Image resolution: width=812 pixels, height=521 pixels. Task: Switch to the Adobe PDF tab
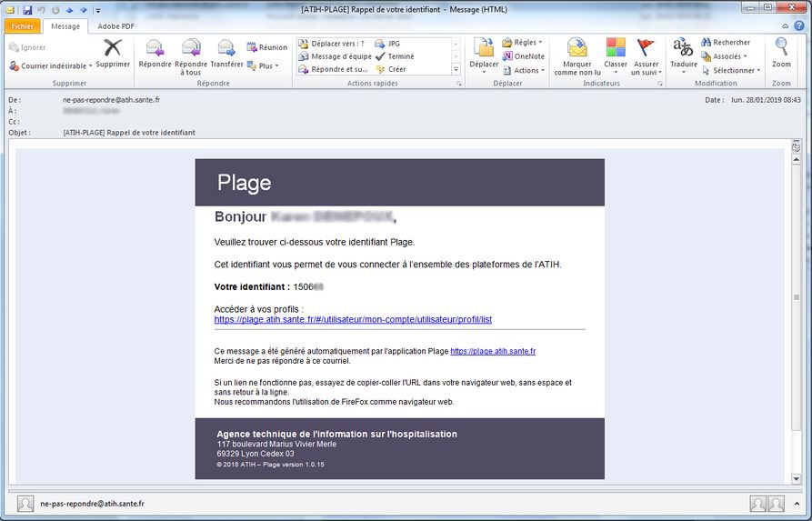pos(116,25)
